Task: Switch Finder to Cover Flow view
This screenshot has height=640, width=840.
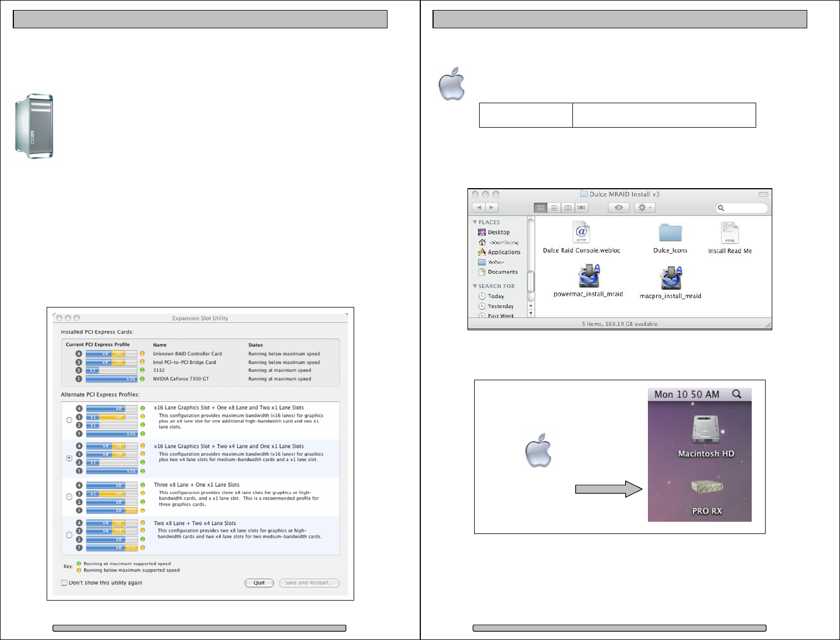Action: pyautogui.click(x=581, y=208)
